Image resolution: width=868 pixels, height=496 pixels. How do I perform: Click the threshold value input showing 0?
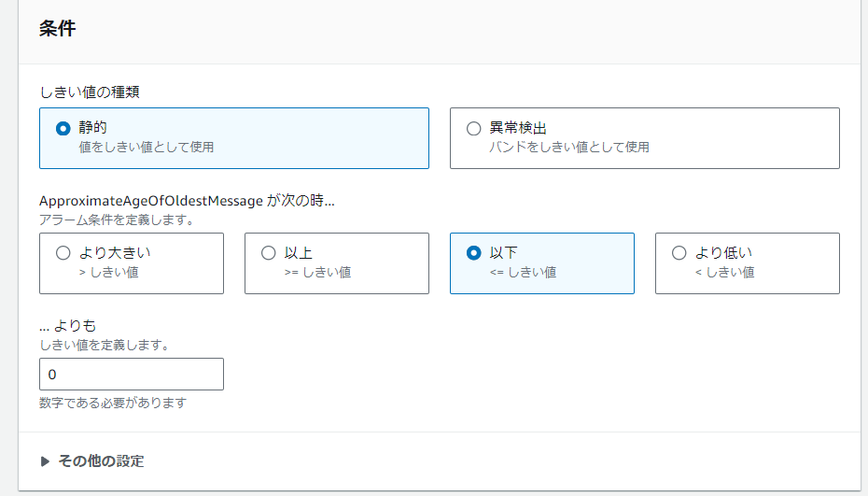pos(132,374)
